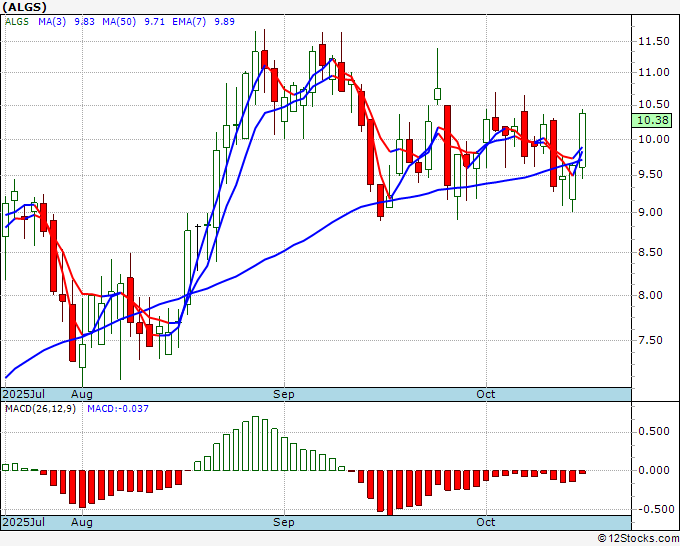Click the Sep marker on MACD timeline
Screen dimensions: 680x546
[x=284, y=522]
